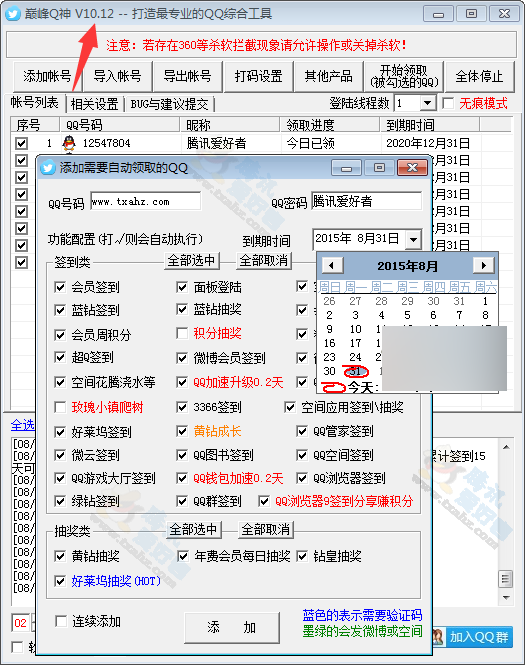Toggle 会员签到 checkbox

click(x=60, y=287)
